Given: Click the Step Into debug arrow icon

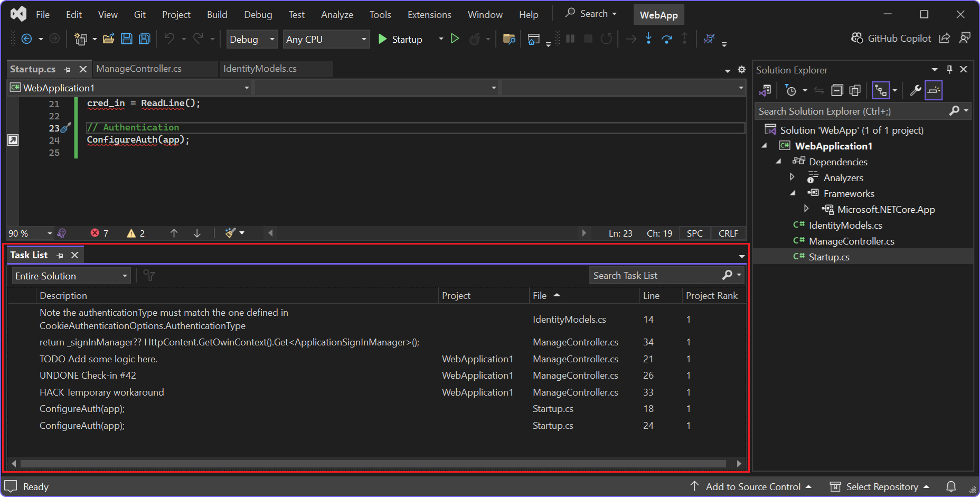Looking at the screenshot, I should point(648,39).
